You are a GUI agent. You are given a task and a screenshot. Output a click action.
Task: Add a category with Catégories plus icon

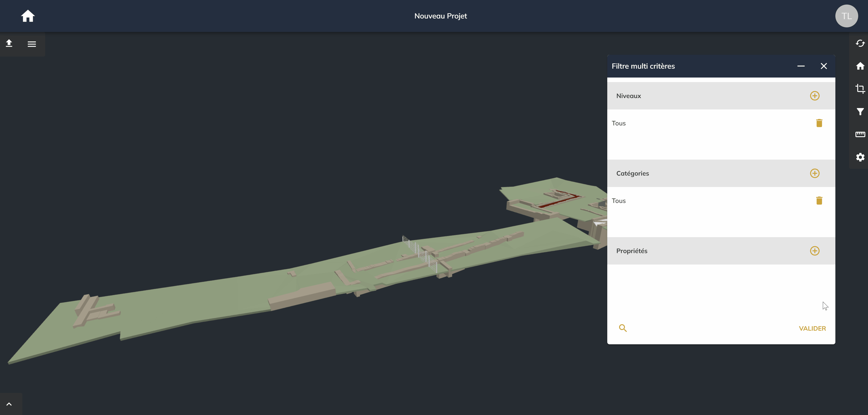coord(814,173)
